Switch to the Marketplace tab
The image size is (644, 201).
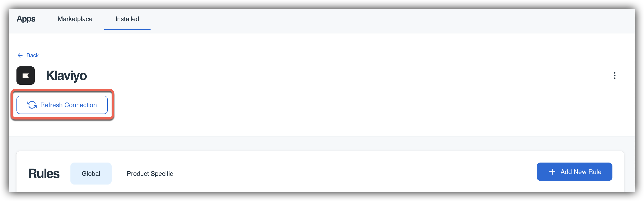click(75, 19)
